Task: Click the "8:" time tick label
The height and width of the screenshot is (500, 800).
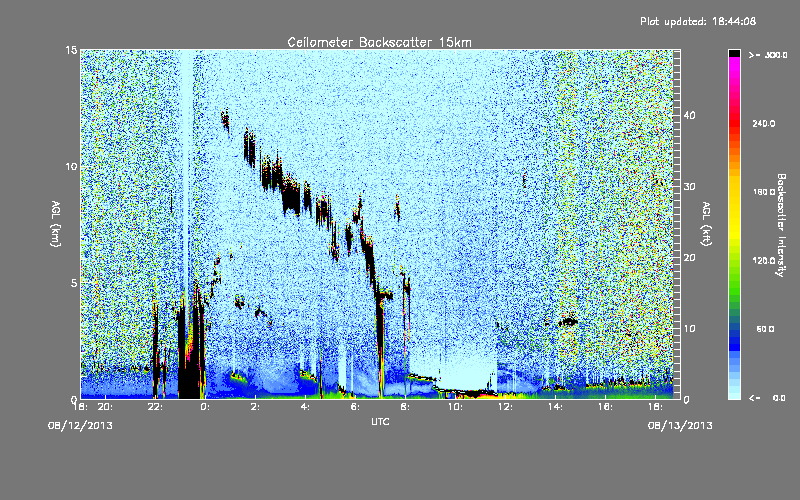Action: coord(406,407)
